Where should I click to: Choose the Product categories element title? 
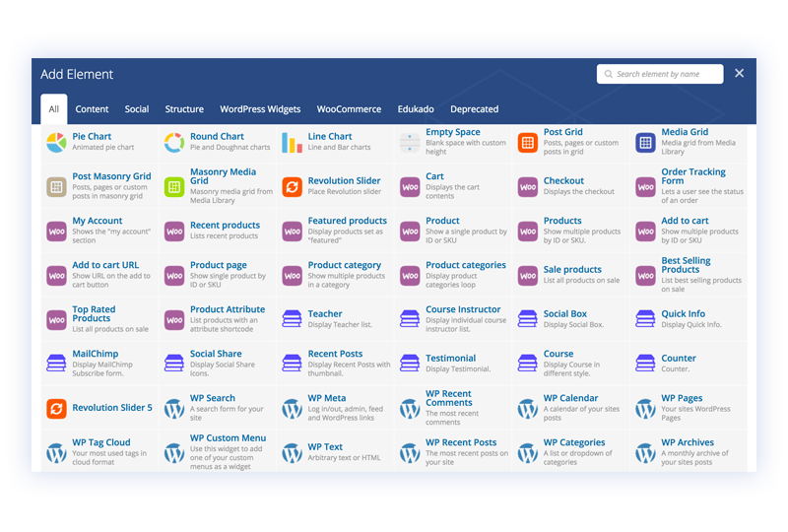click(465, 265)
